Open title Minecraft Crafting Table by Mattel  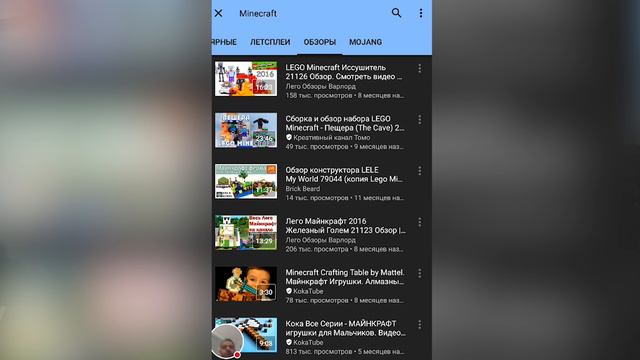tap(345, 277)
